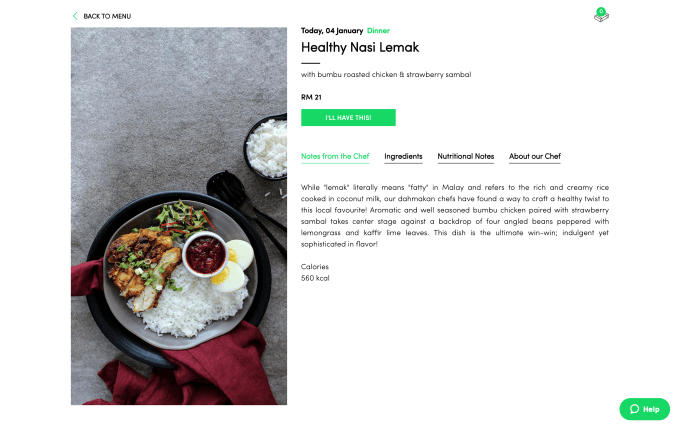Click the Nasi Lemak dish photo
The height and width of the screenshot is (425, 680).
(179, 216)
